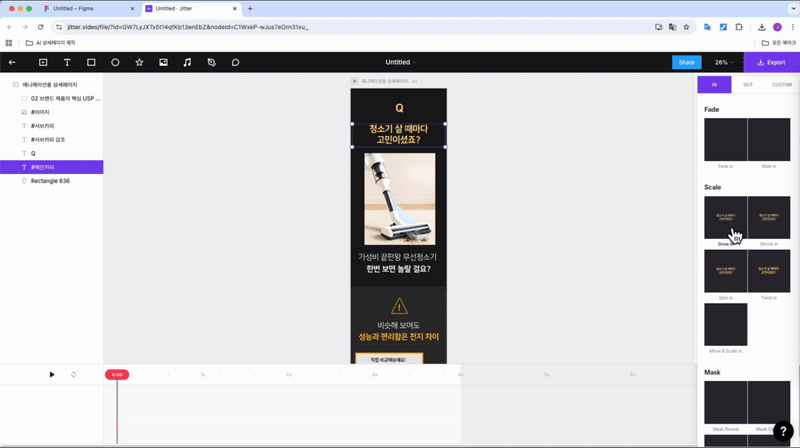
Task: Choose the Fade in animation preset
Action: point(725,140)
